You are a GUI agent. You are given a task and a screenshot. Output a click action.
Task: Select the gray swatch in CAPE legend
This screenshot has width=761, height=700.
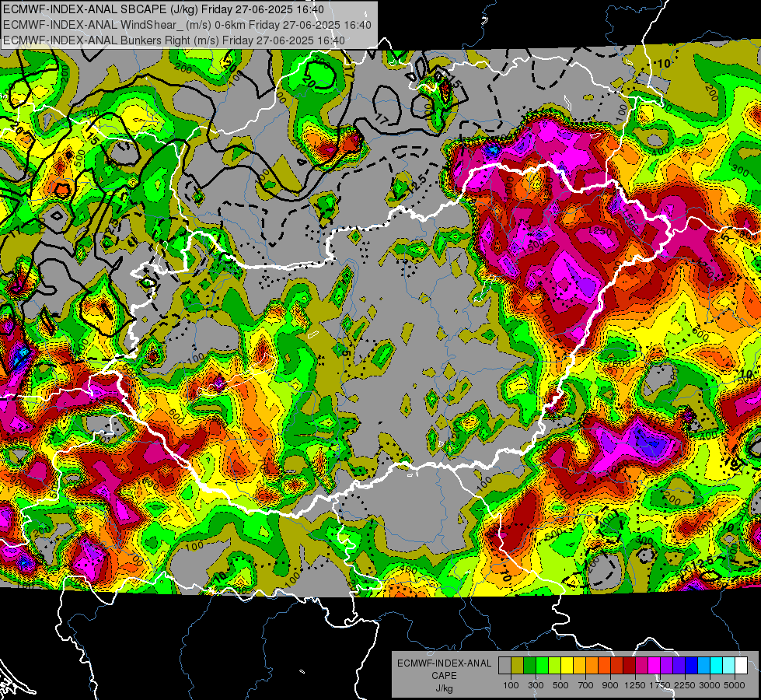click(504, 666)
